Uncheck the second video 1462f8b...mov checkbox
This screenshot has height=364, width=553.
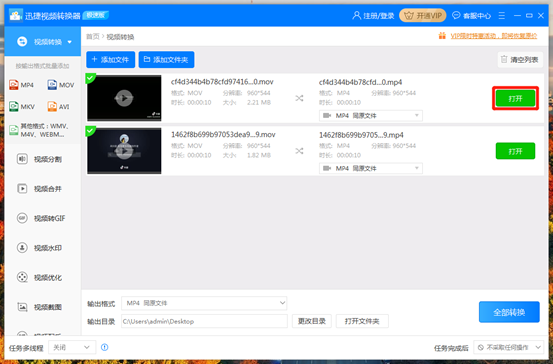(90, 131)
